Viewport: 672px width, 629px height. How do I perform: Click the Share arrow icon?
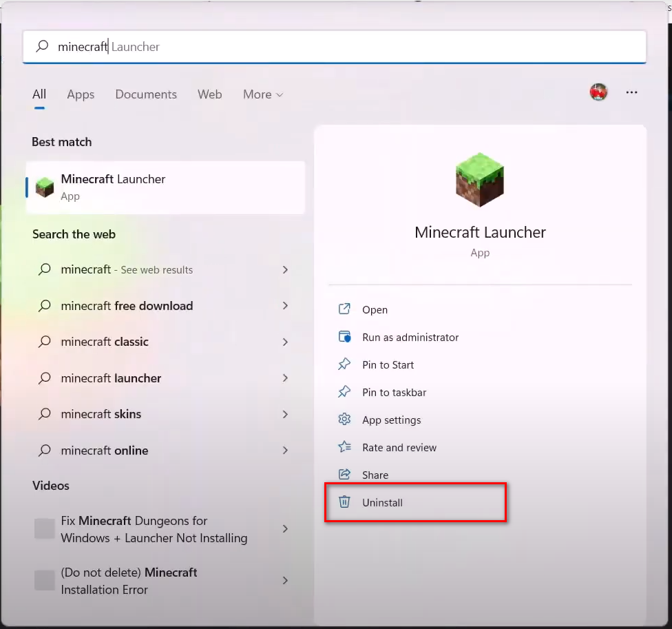pyautogui.click(x=344, y=474)
